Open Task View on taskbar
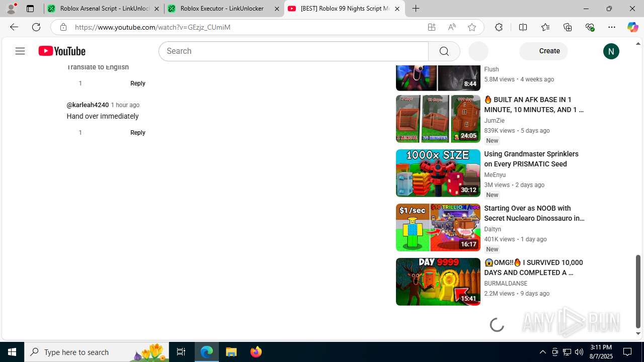 [x=181, y=352]
